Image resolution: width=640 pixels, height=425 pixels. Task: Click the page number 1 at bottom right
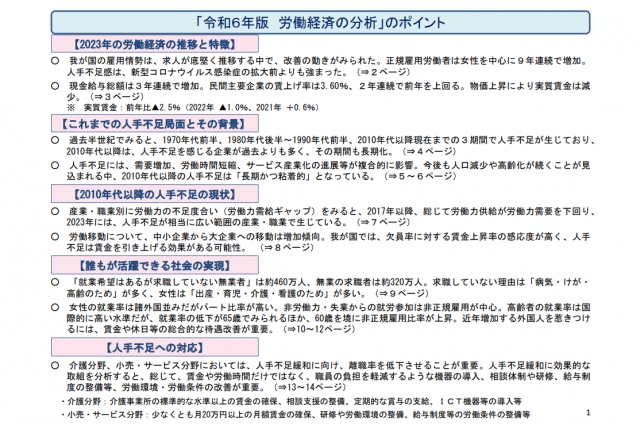click(x=588, y=413)
